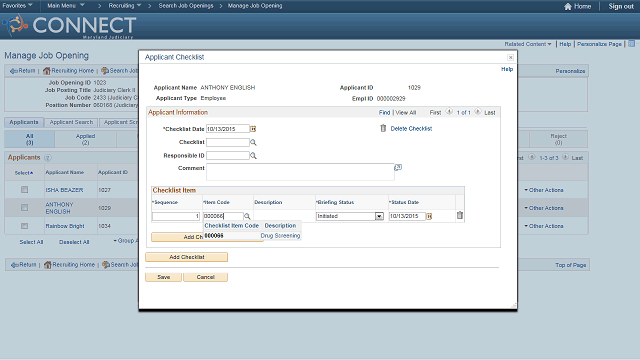The width and height of the screenshot is (640, 360).
Task: Click the Home icon in header
Action: pos(568,6)
